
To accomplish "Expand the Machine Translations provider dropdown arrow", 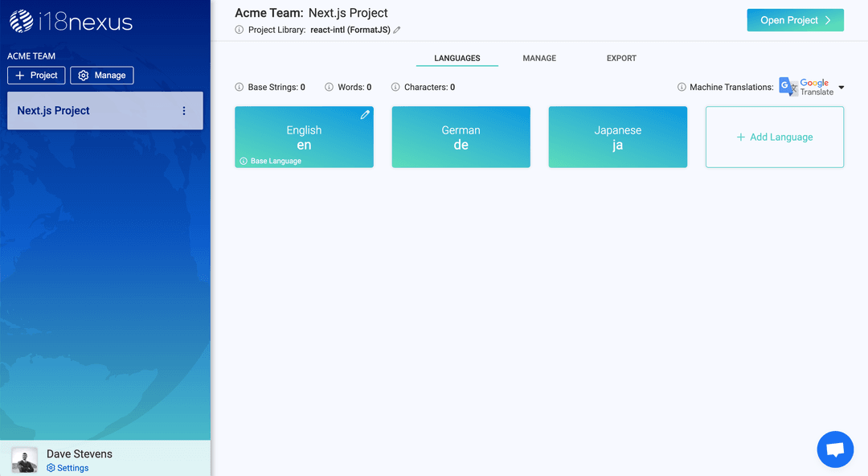I will tap(841, 87).
